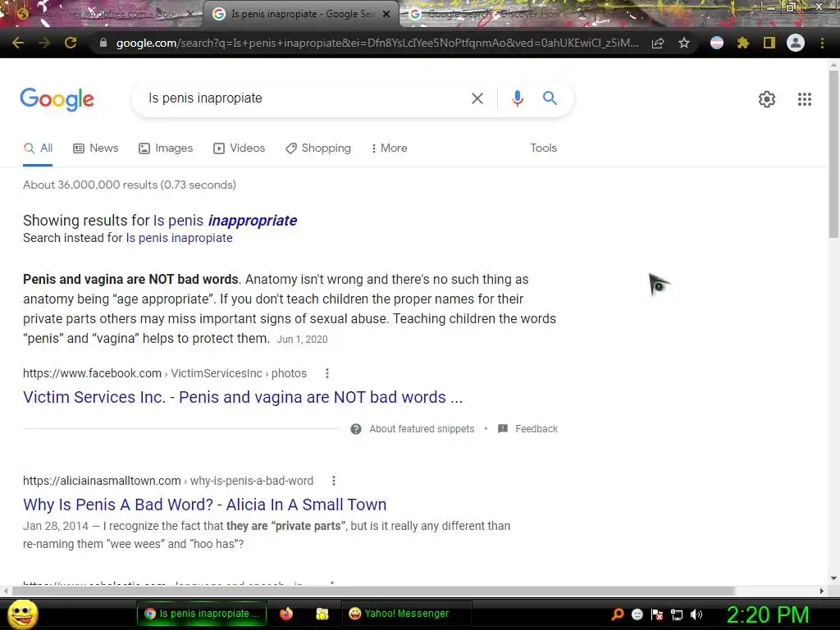Open the share page icon in address bar
The image size is (840, 630).
click(x=658, y=43)
